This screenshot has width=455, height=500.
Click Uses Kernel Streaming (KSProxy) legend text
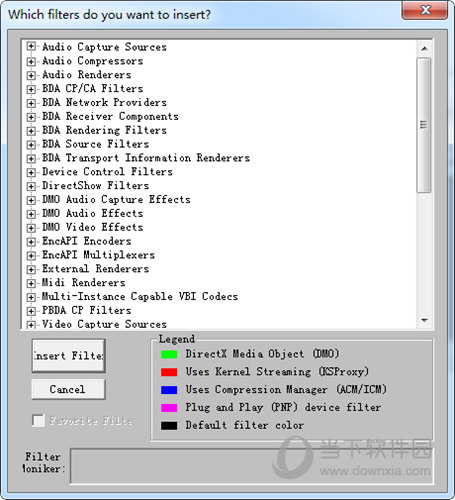pyautogui.click(x=277, y=372)
